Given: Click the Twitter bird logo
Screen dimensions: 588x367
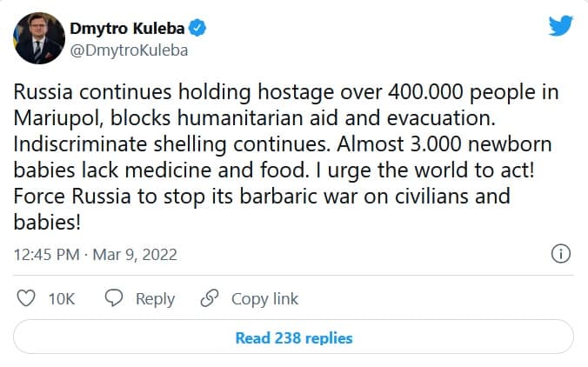Looking at the screenshot, I should click(x=560, y=25).
